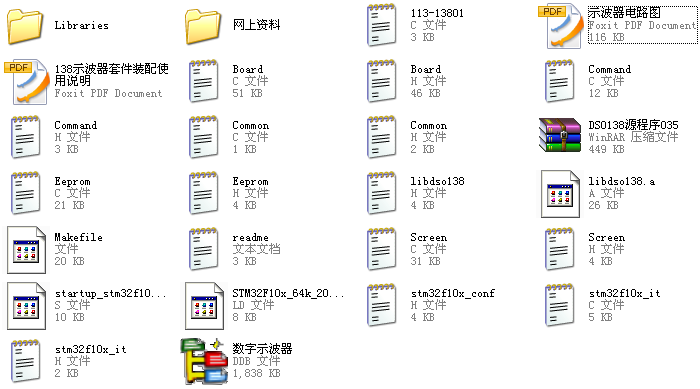Select the libdso138 H file icon
Image resolution: width=700 pixels, height=389 pixels.
(381, 193)
